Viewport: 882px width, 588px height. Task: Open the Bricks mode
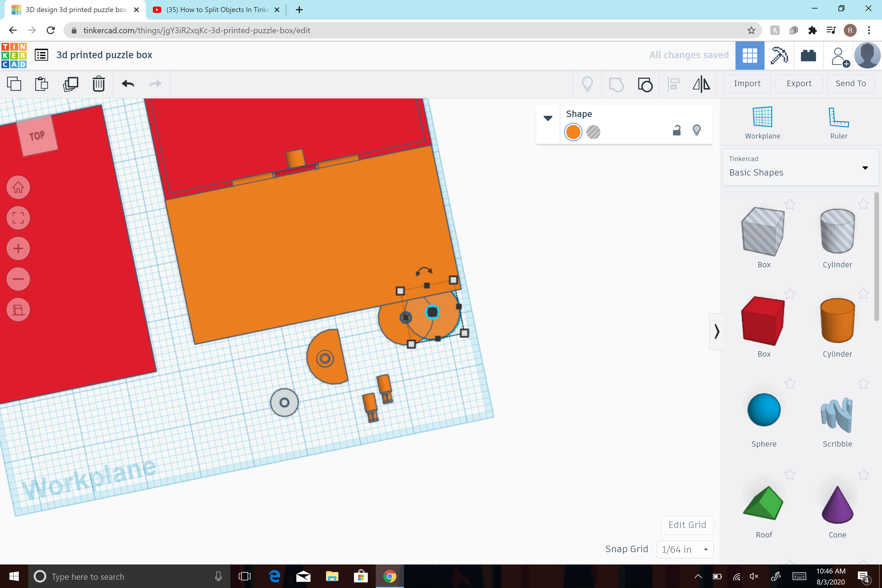[808, 56]
